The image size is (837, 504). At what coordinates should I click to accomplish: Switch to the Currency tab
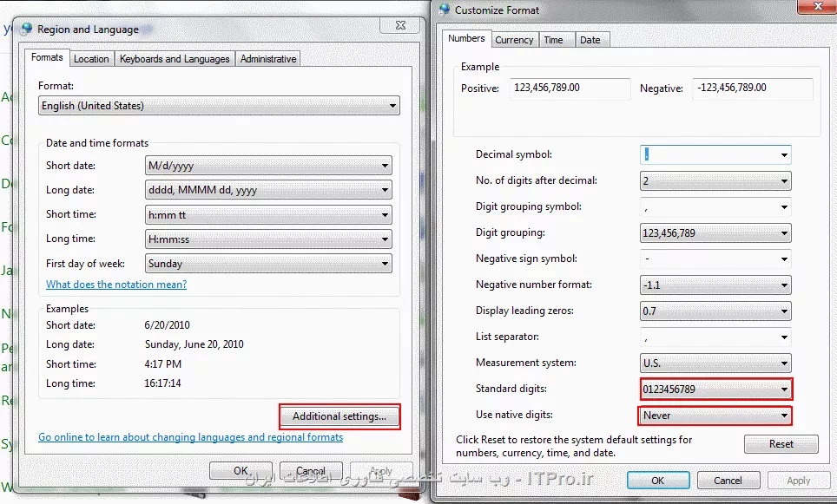(514, 40)
